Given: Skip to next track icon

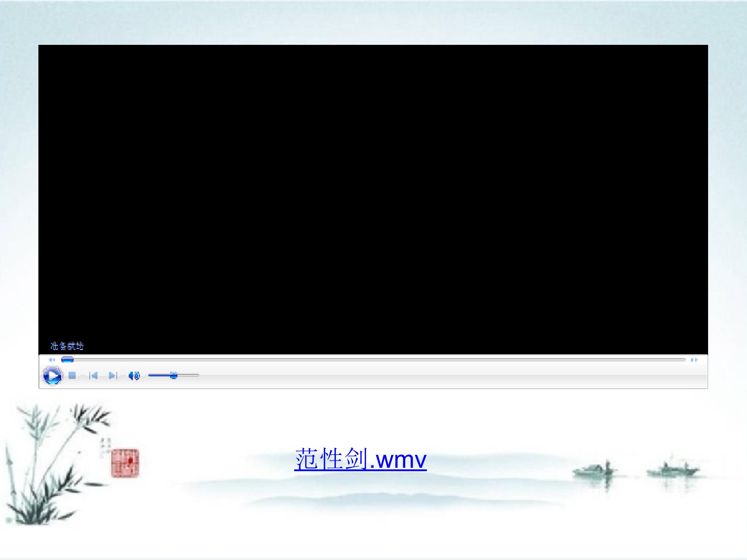Looking at the screenshot, I should click(113, 375).
